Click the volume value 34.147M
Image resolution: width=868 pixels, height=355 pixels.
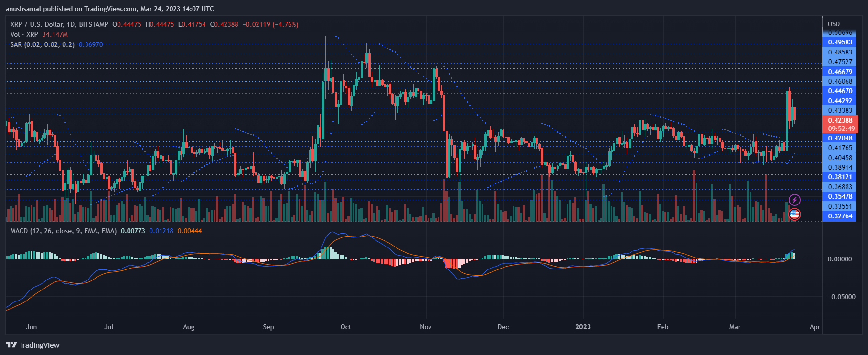[x=55, y=34]
